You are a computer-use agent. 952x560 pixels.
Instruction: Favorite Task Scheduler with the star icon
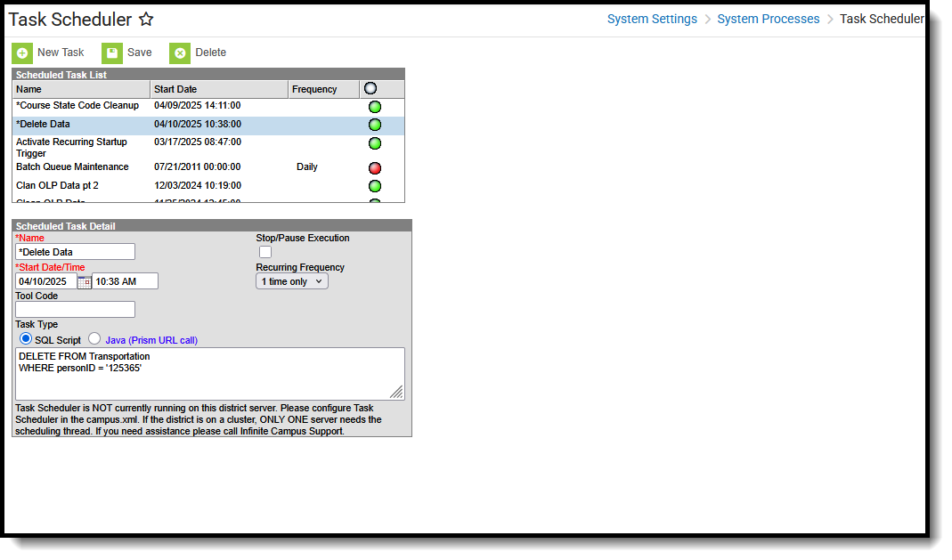point(146,20)
